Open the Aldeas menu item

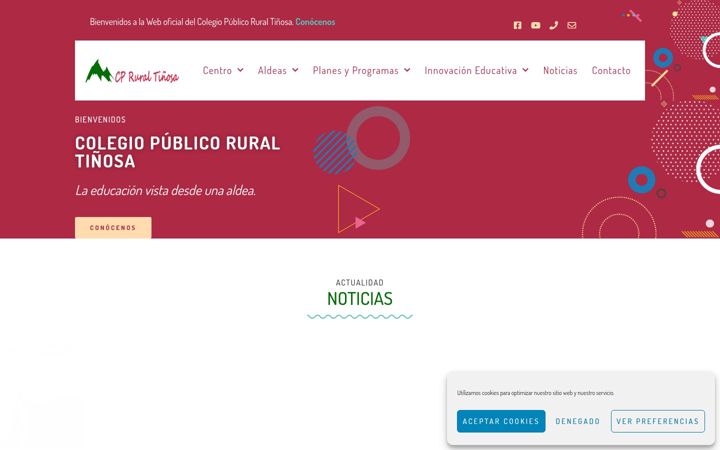(x=272, y=70)
